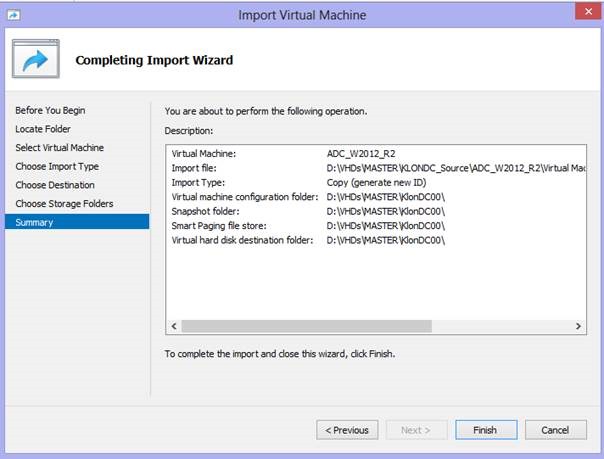604x459 pixels.
Task: Cancel the import wizard
Action: 555,430
